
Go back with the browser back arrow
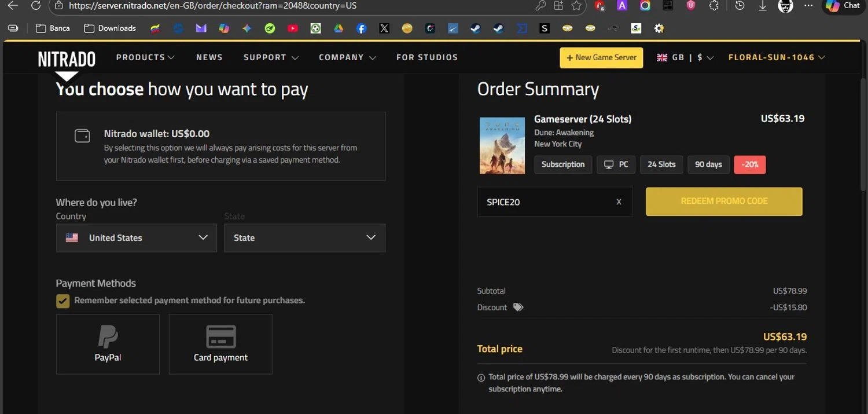point(13,6)
